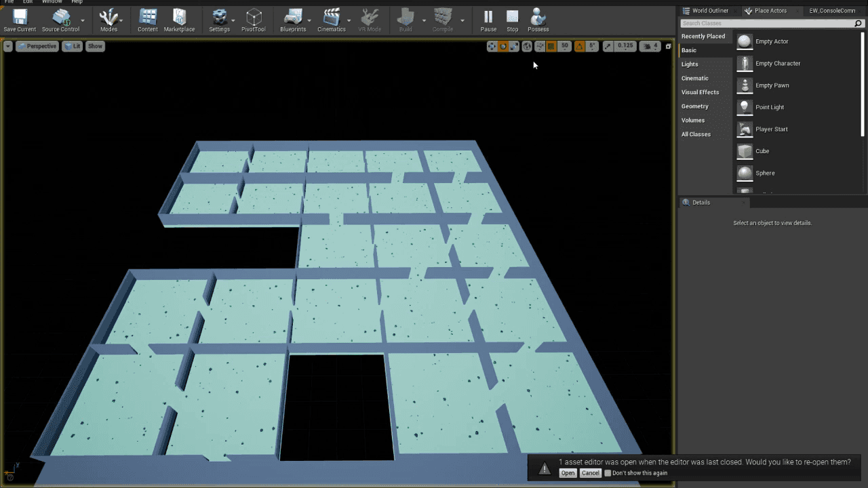Screen dimensions: 868x488
Task: Click the Empty Character icon
Action: [x=745, y=64]
